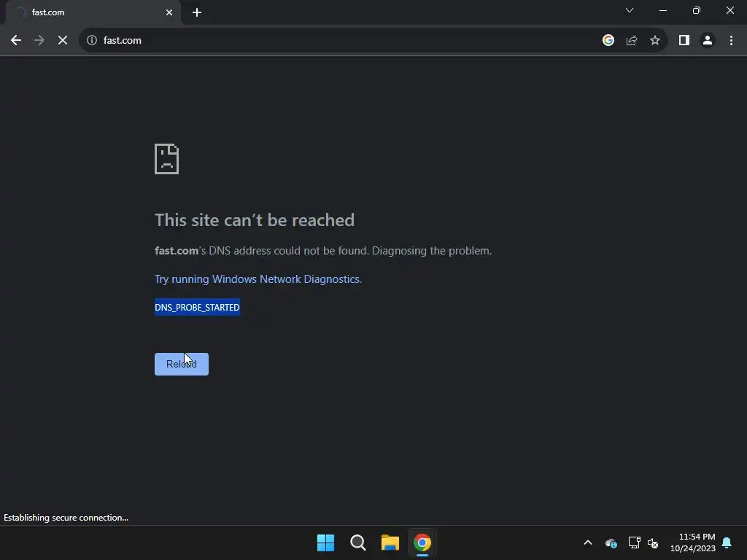Click the fast.com address bar

coord(343,41)
